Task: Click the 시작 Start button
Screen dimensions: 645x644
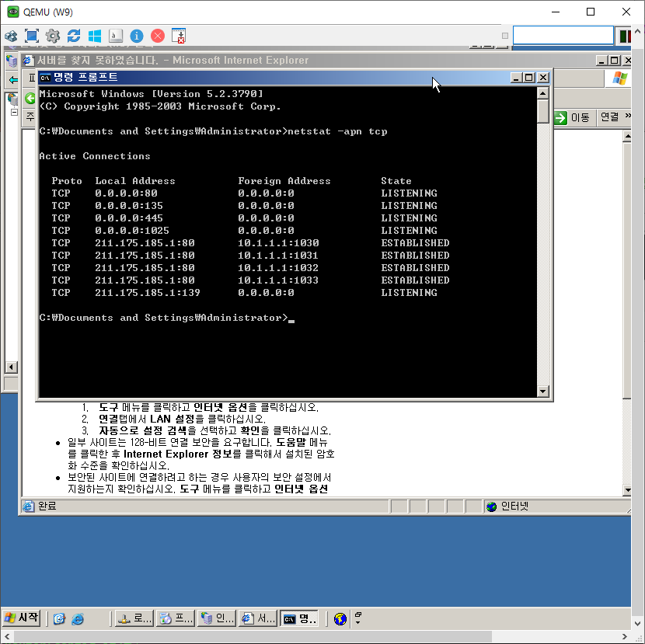Action: pos(22,618)
